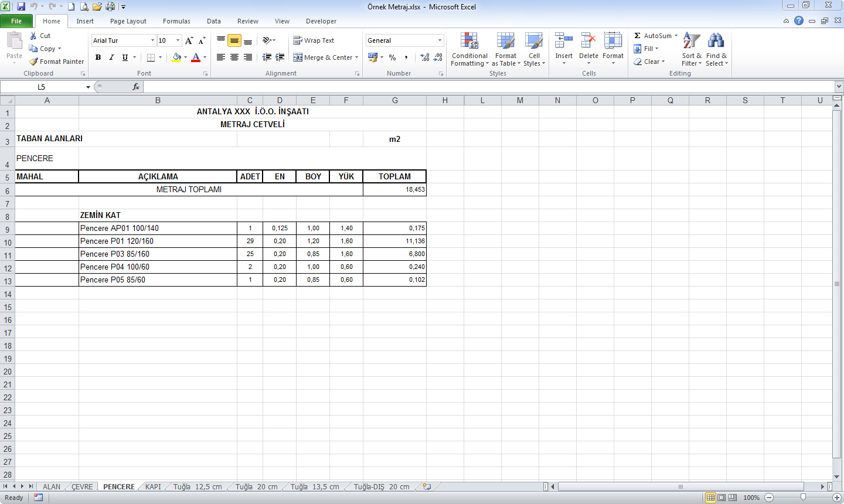
Task: Toggle Italic formatting
Action: click(x=111, y=57)
